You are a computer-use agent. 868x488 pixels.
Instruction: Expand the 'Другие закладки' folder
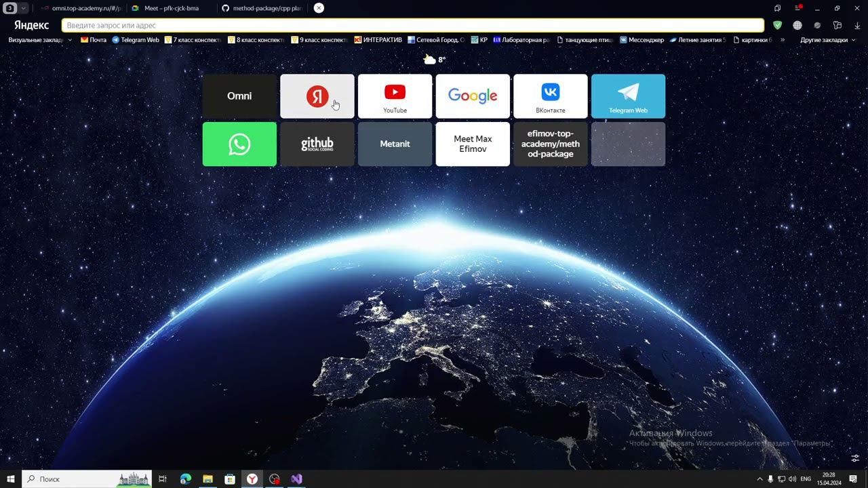(827, 40)
